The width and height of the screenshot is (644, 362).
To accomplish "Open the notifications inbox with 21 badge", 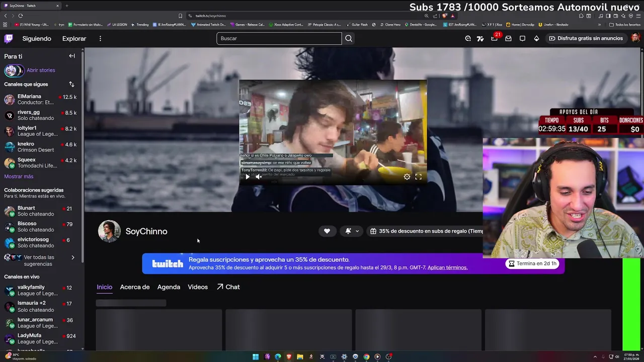I will click(494, 38).
